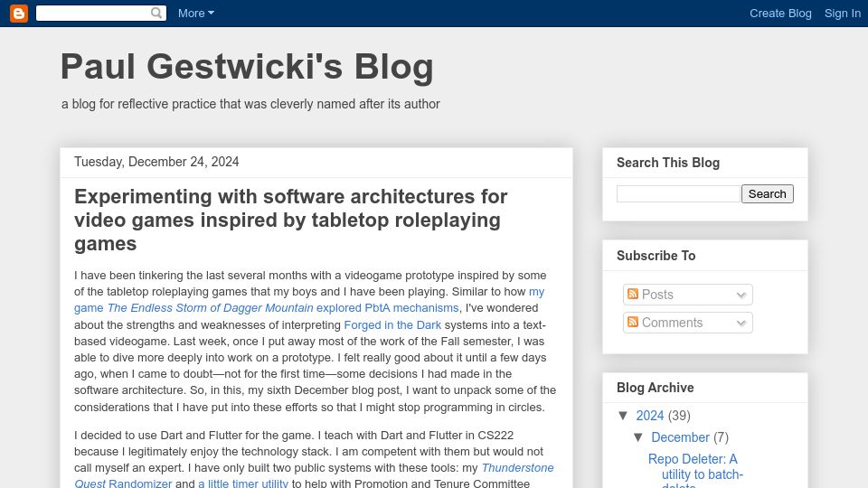Follow the Forged in the Dark link
This screenshot has height=488, width=868.
point(392,324)
